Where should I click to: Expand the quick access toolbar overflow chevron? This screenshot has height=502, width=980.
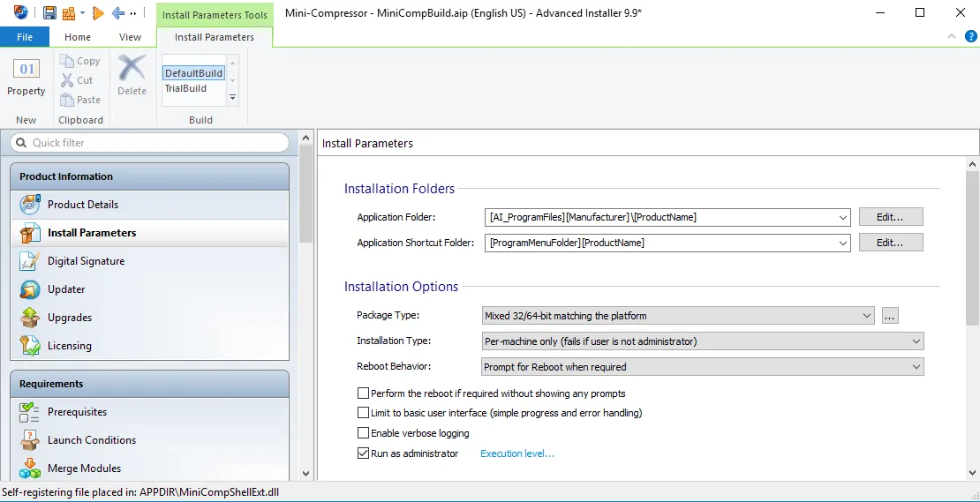click(x=133, y=13)
